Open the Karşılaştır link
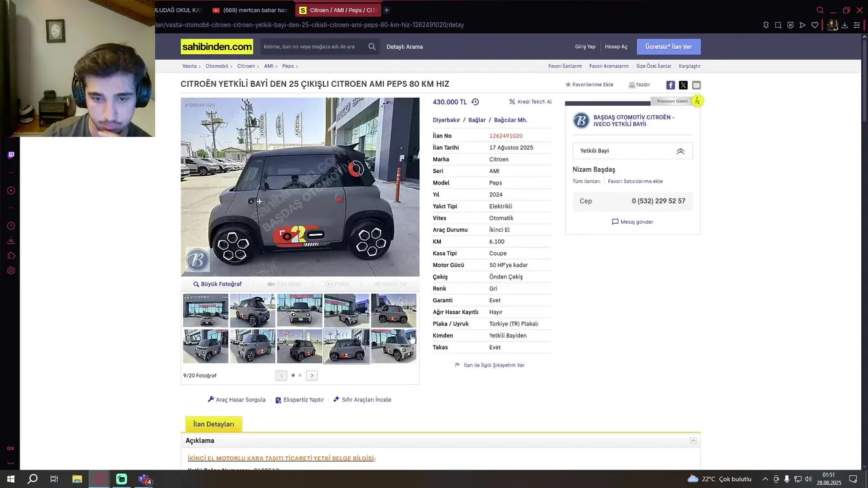Viewport: 868px width, 488px height. click(690, 66)
